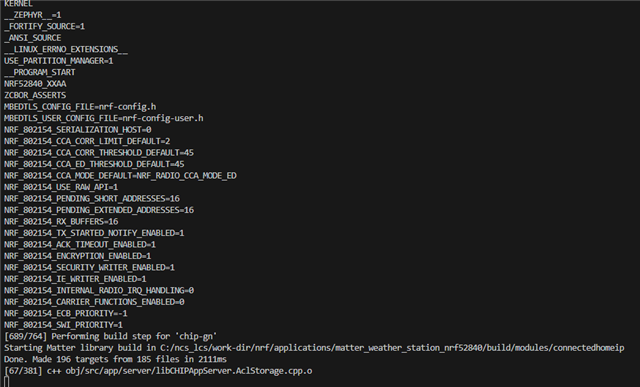Click the terminal cursor at the bottom

pyautogui.click(x=6, y=381)
